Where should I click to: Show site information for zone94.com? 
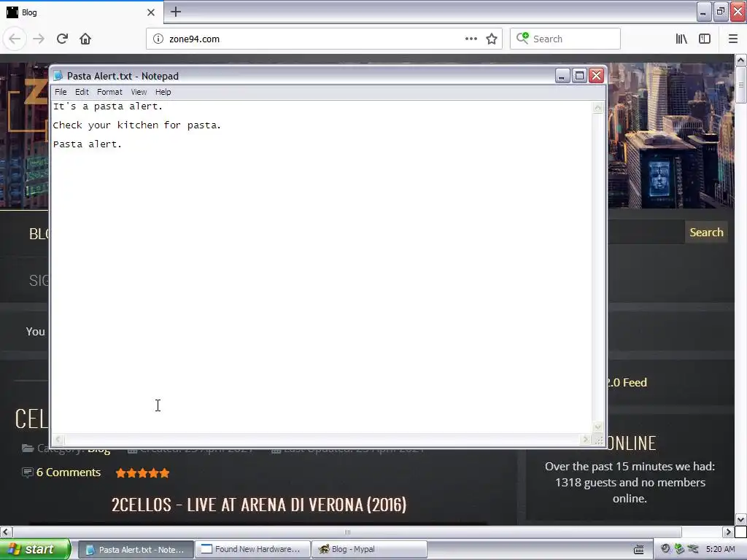pyautogui.click(x=158, y=39)
